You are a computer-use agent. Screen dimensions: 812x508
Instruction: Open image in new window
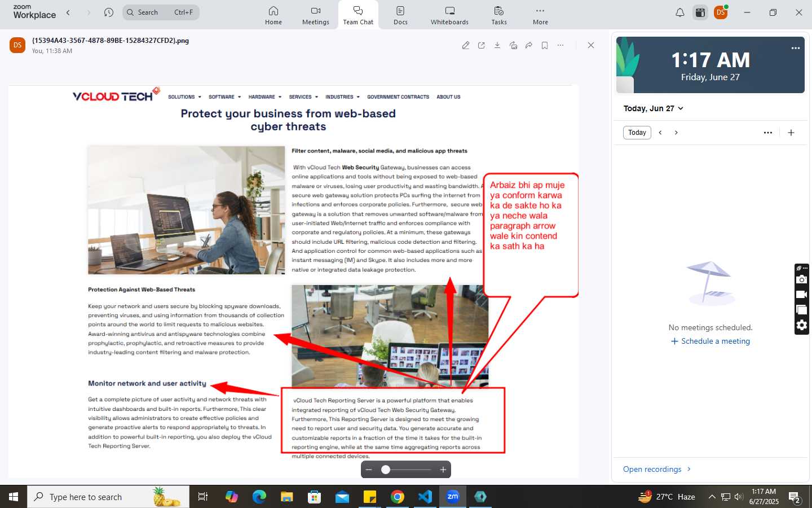coord(482,45)
